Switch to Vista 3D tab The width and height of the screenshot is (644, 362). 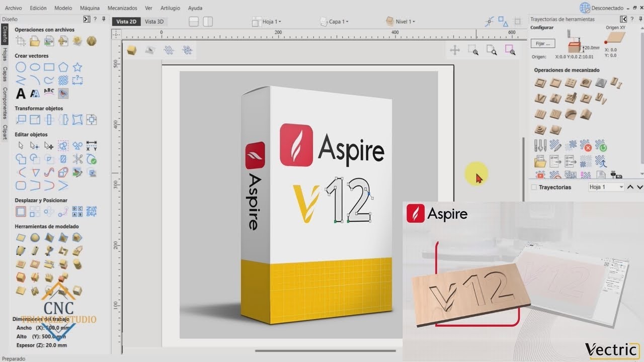point(154,22)
